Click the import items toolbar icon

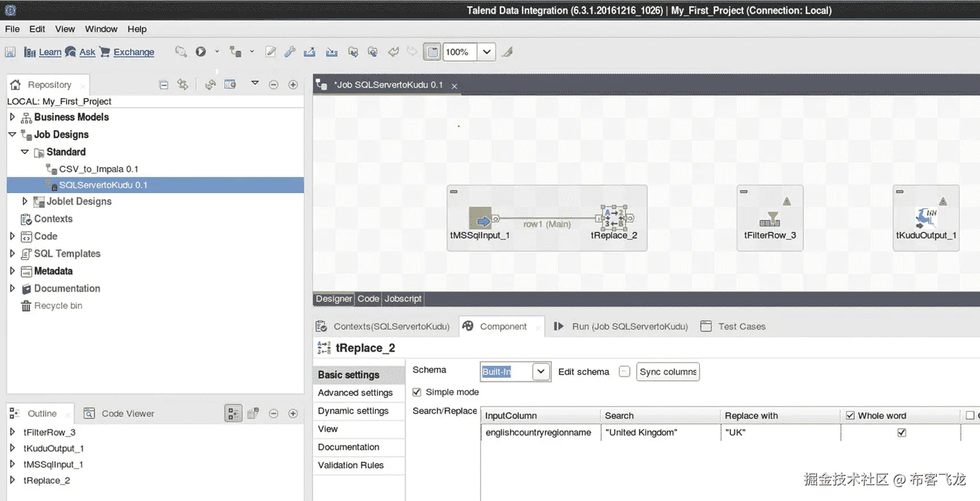(332, 52)
